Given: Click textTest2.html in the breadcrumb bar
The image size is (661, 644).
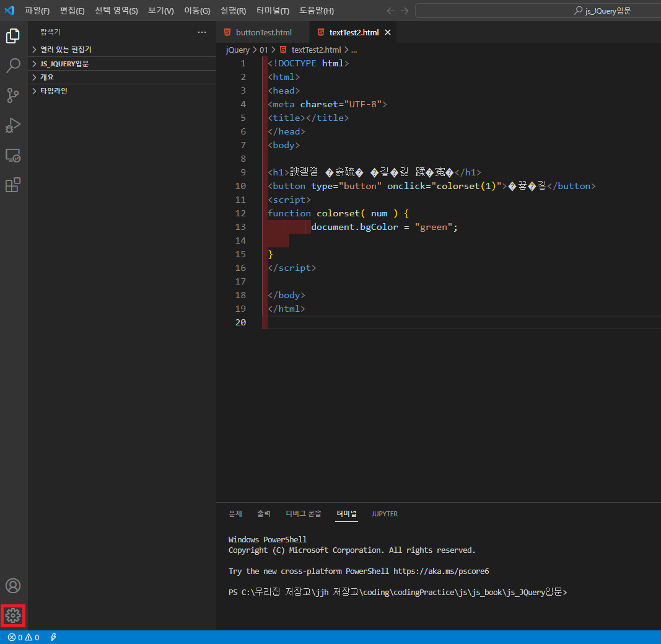Looking at the screenshot, I should click(x=316, y=49).
